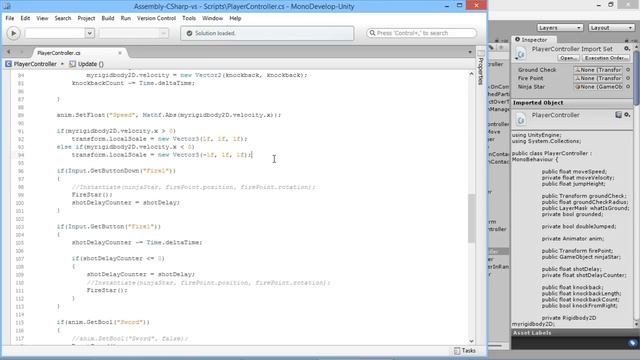This screenshot has width=640, height=360.
Task: Open the import settings gear menu
Action: 627,49
